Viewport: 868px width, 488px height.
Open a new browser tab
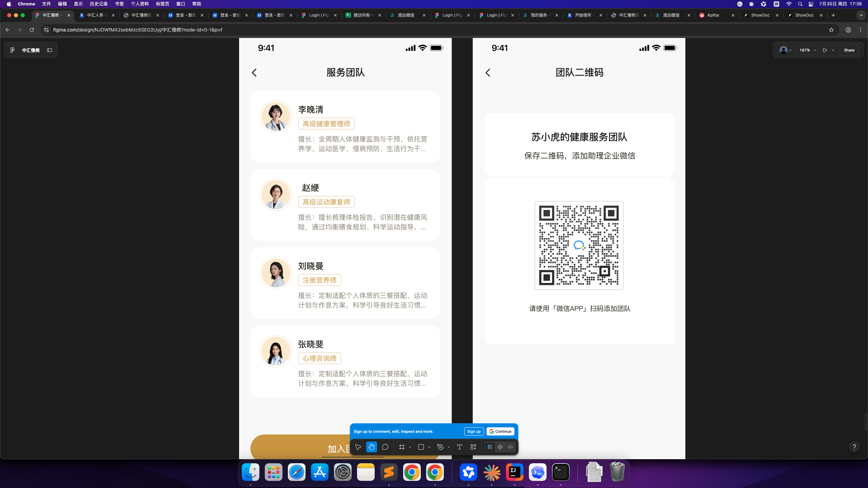tap(833, 15)
